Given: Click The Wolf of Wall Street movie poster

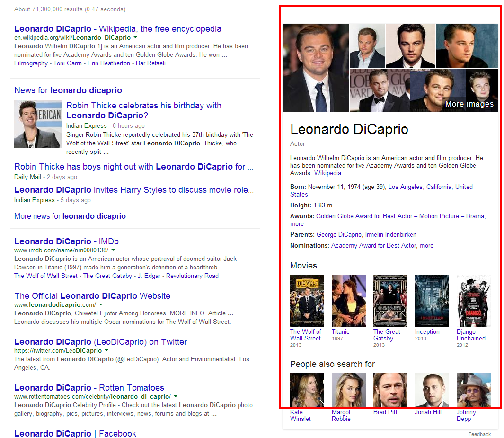Looking at the screenshot, I should click(x=307, y=301).
